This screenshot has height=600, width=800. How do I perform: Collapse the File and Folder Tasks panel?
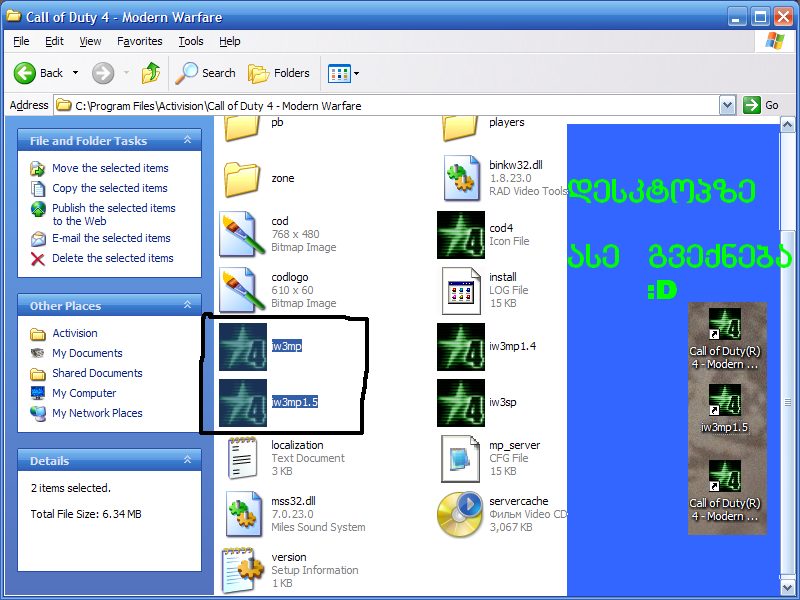[x=187, y=140]
